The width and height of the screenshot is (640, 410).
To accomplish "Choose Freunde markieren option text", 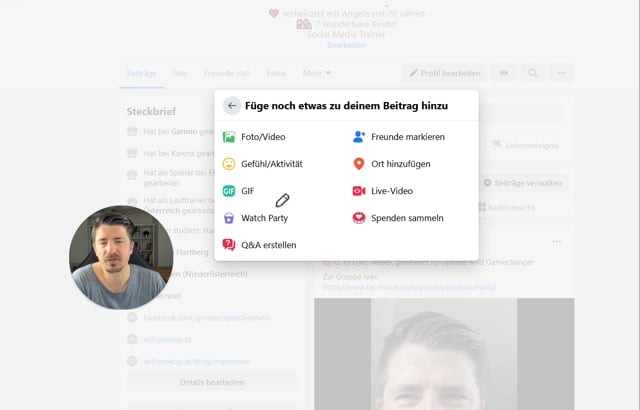I will (408, 137).
